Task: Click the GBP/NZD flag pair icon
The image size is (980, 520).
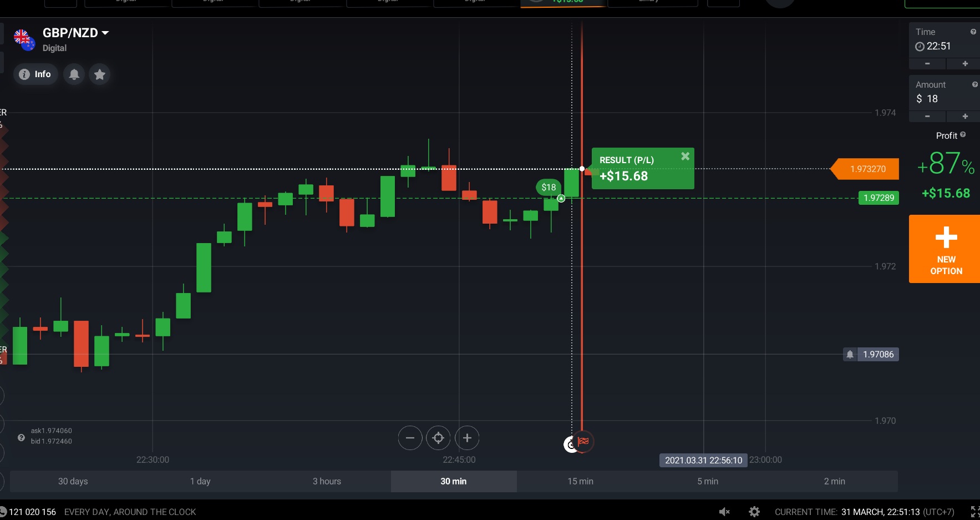Action: (x=24, y=40)
